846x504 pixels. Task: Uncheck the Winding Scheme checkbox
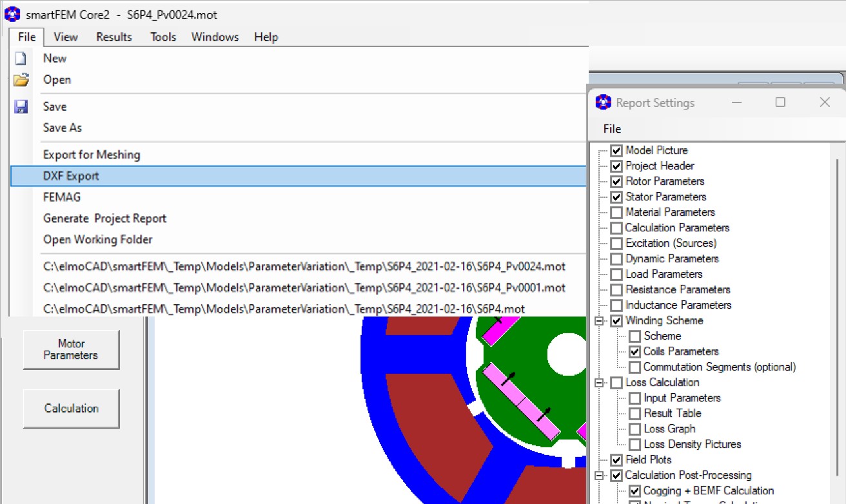(616, 320)
